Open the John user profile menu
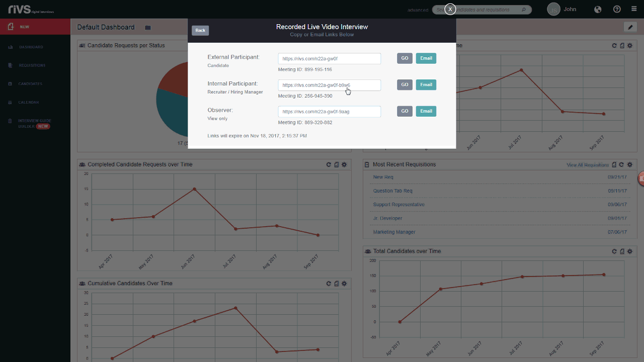 click(x=562, y=9)
